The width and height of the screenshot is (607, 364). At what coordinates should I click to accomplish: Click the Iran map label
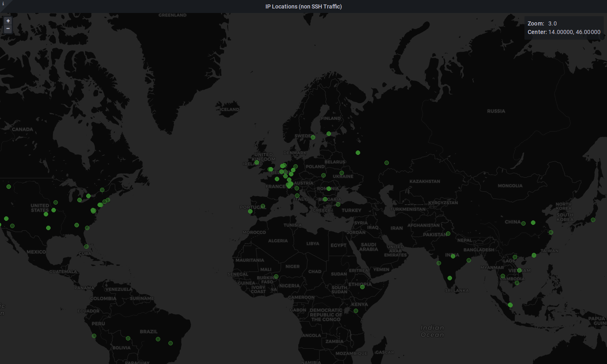pyautogui.click(x=397, y=228)
